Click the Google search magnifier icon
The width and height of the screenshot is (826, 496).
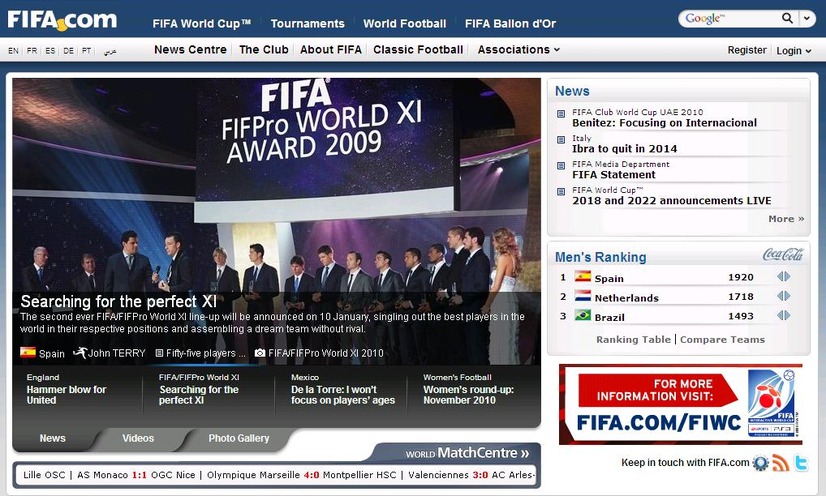[787, 18]
